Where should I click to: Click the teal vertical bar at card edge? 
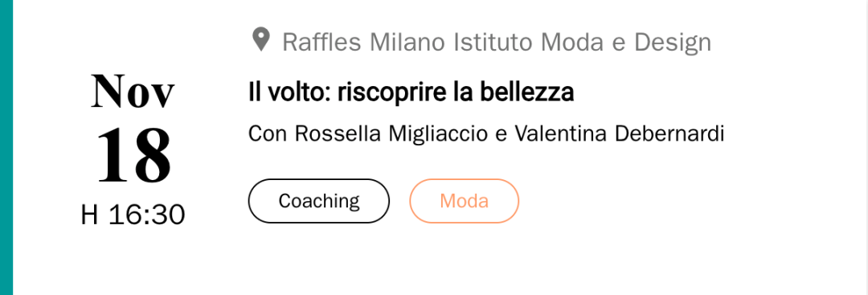click(6, 147)
